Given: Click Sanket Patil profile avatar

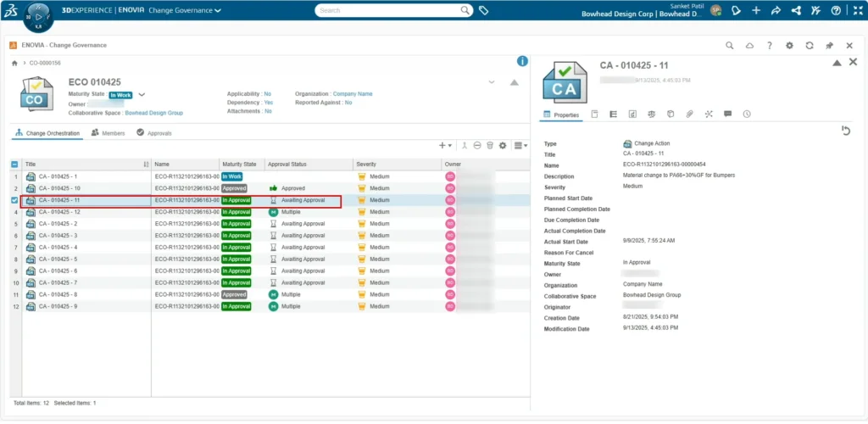Looking at the screenshot, I should [x=715, y=10].
